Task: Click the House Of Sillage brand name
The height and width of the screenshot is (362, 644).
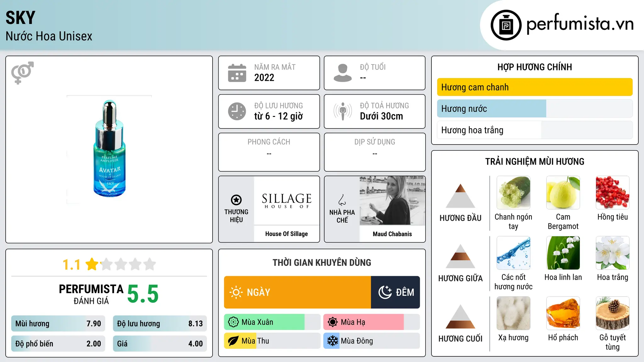Action: (286, 234)
